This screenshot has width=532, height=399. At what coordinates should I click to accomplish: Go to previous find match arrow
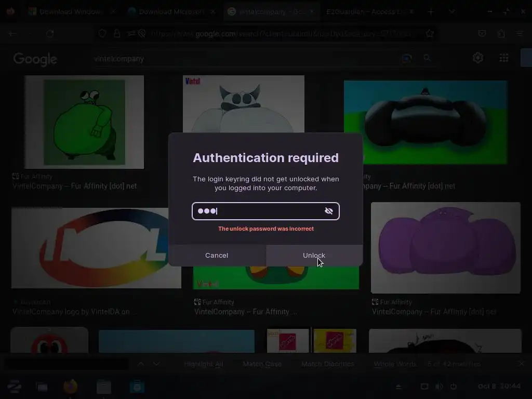pyautogui.click(x=141, y=364)
